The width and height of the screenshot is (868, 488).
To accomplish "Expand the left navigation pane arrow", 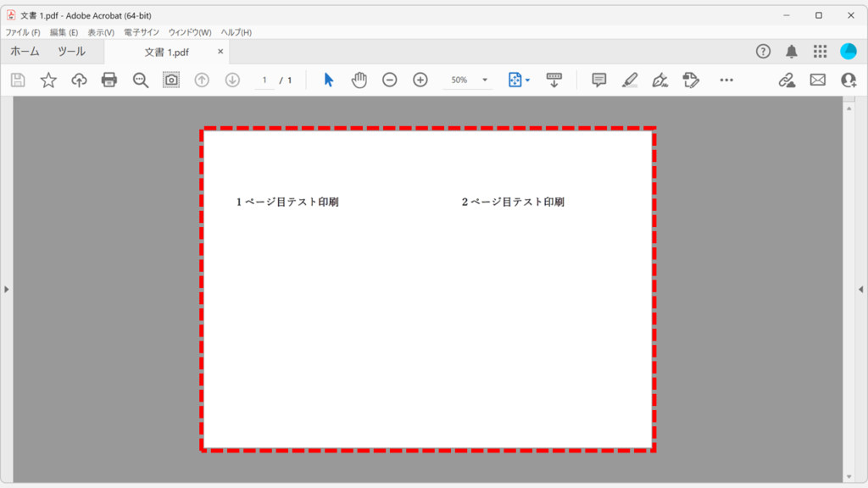I will 7,290.
